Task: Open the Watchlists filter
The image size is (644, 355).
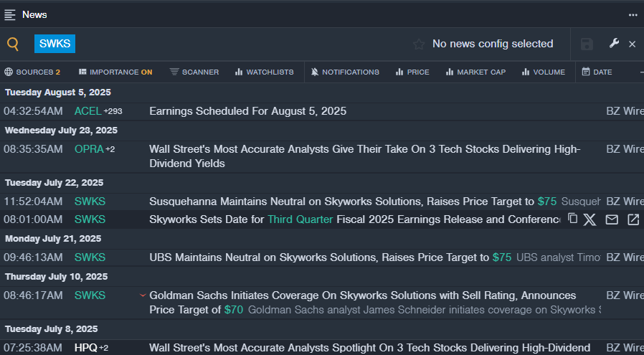Action: tap(264, 72)
